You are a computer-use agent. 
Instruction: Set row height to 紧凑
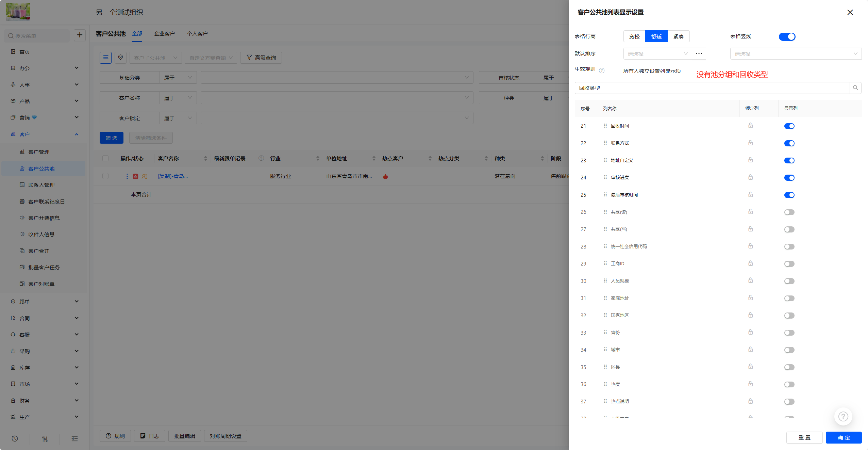pos(679,36)
